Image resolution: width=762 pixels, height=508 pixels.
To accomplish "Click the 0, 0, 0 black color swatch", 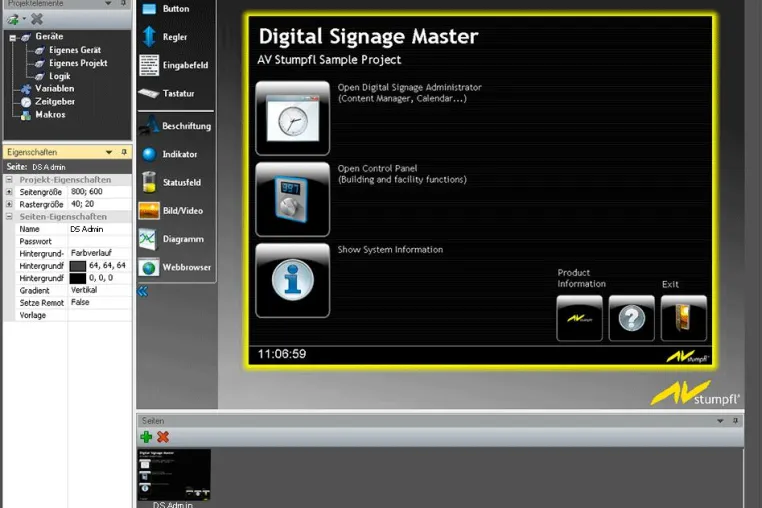I will (x=78, y=278).
